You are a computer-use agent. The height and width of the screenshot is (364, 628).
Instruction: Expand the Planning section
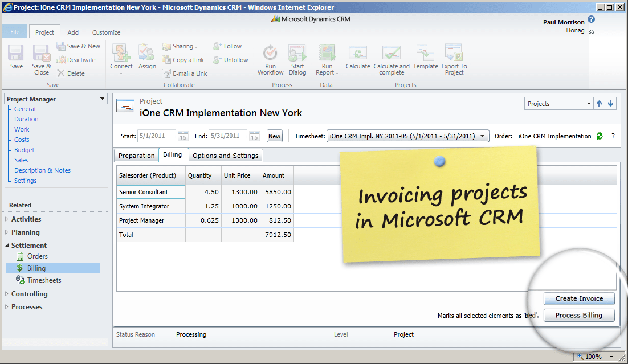[x=6, y=232]
